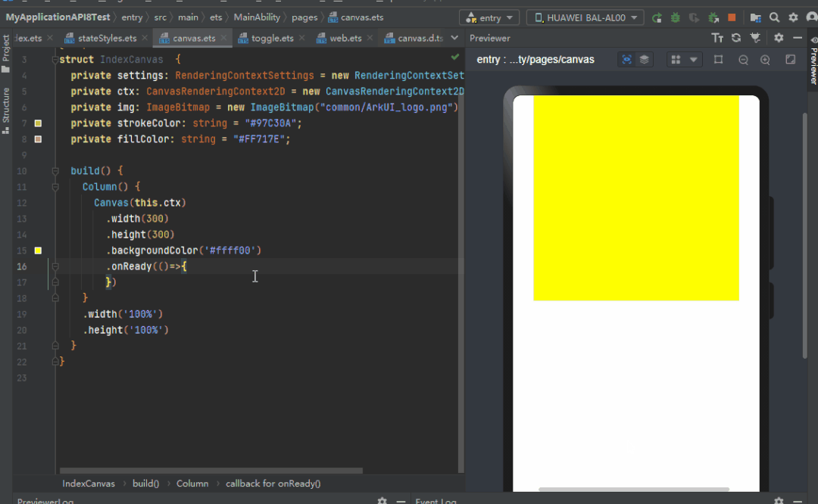The width and height of the screenshot is (818, 504).
Task: Select Column in the bottom breadcrumb
Action: click(192, 484)
